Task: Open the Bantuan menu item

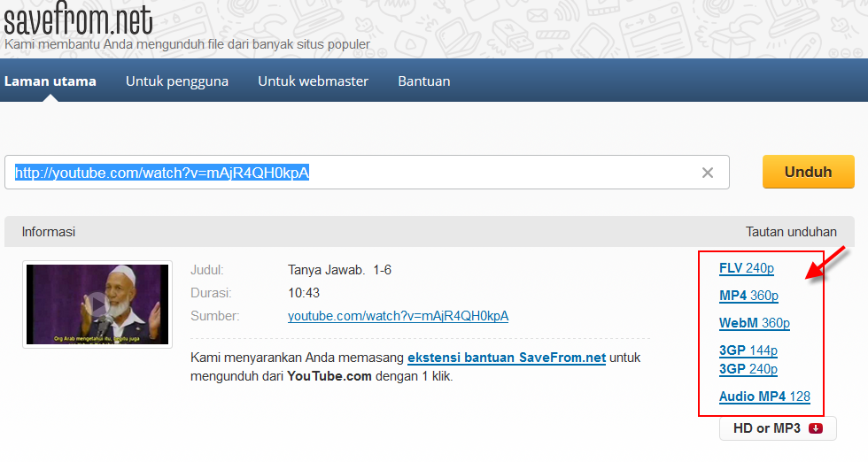Action: tap(424, 81)
